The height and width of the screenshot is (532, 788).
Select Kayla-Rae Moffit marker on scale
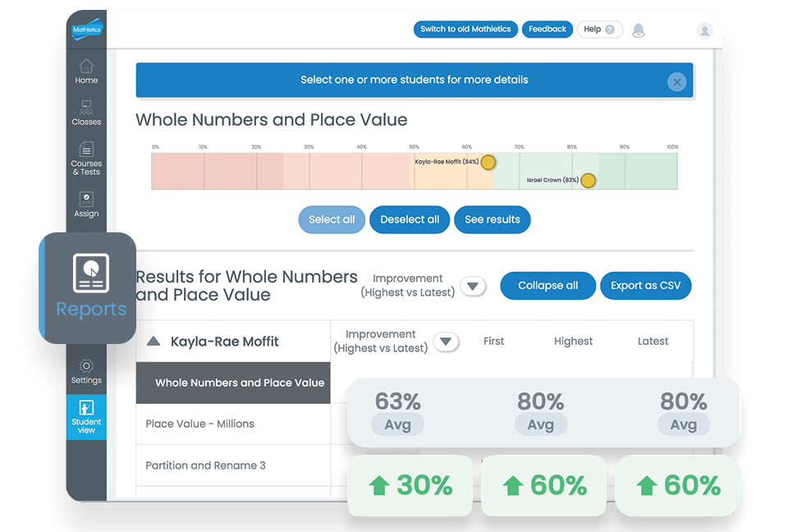click(488, 163)
